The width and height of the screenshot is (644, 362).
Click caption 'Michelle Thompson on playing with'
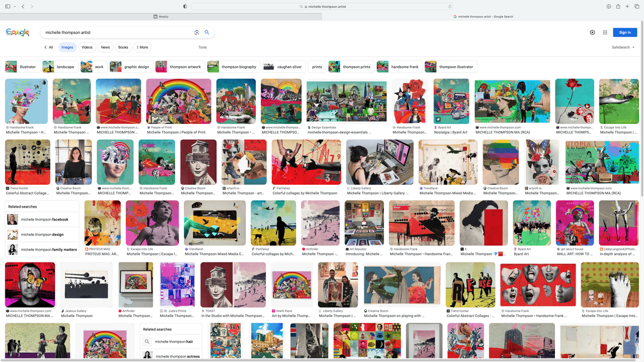click(x=394, y=316)
